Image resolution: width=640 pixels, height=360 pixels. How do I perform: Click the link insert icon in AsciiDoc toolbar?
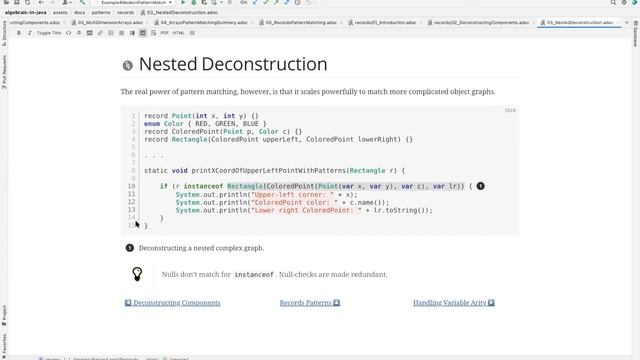(x=100, y=33)
